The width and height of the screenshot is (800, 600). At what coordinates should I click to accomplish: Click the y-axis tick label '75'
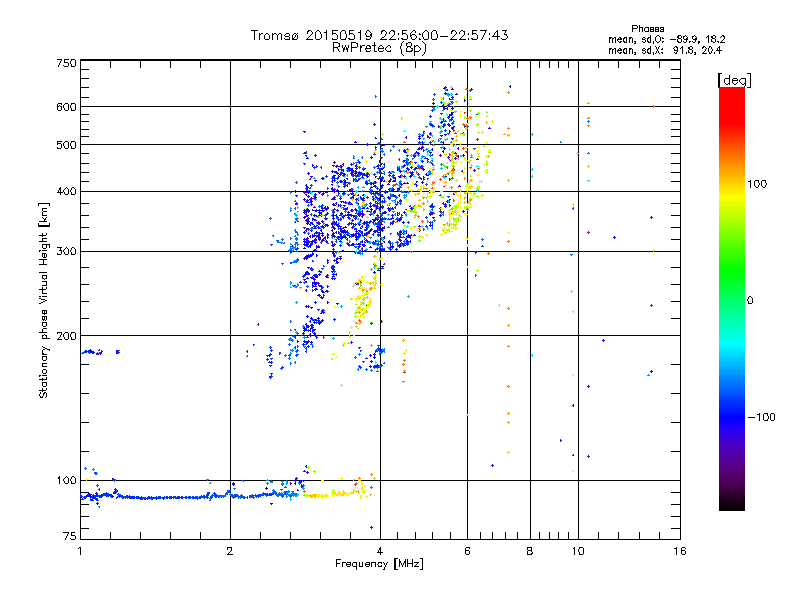70,536
